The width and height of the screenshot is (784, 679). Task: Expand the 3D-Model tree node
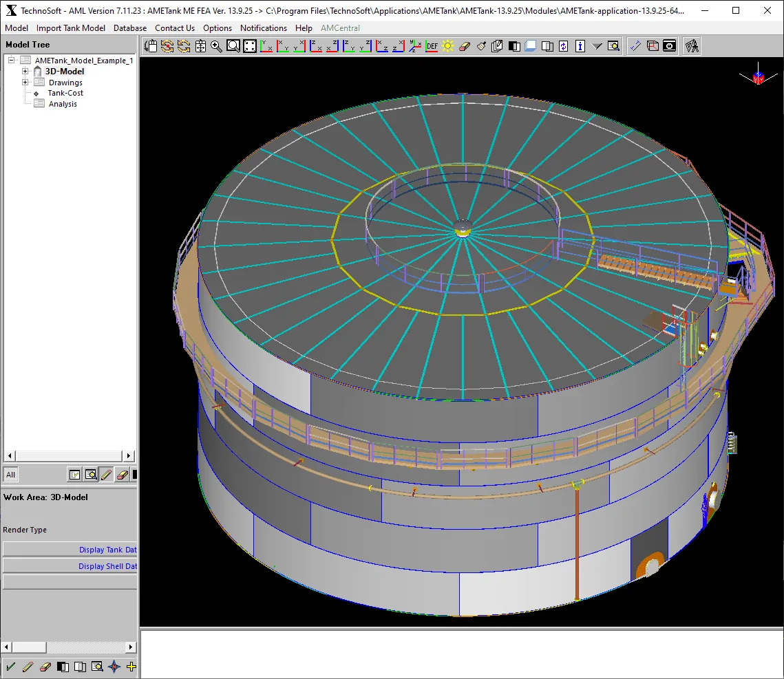click(x=25, y=72)
